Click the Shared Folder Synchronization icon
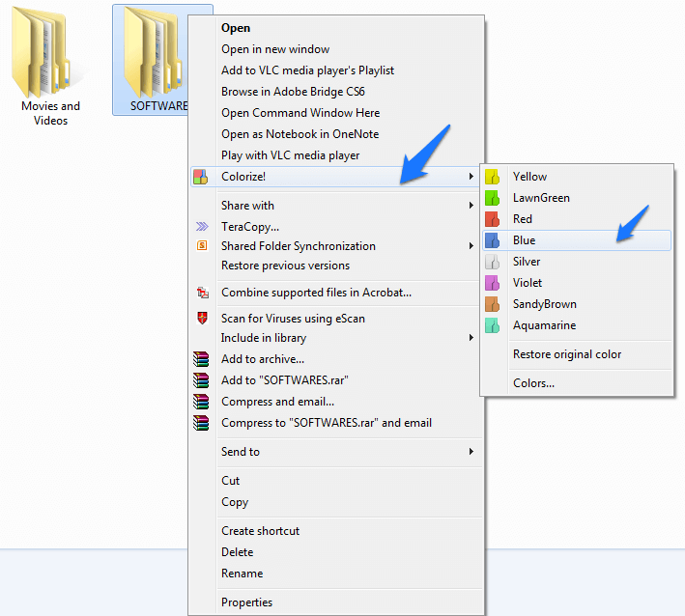This screenshot has height=616, width=685. click(x=202, y=245)
